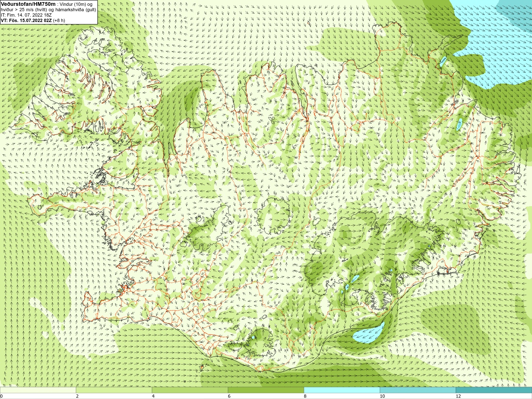This screenshot has height=399, width=532.
Task: Click the scale label '6'
Action: point(229,396)
